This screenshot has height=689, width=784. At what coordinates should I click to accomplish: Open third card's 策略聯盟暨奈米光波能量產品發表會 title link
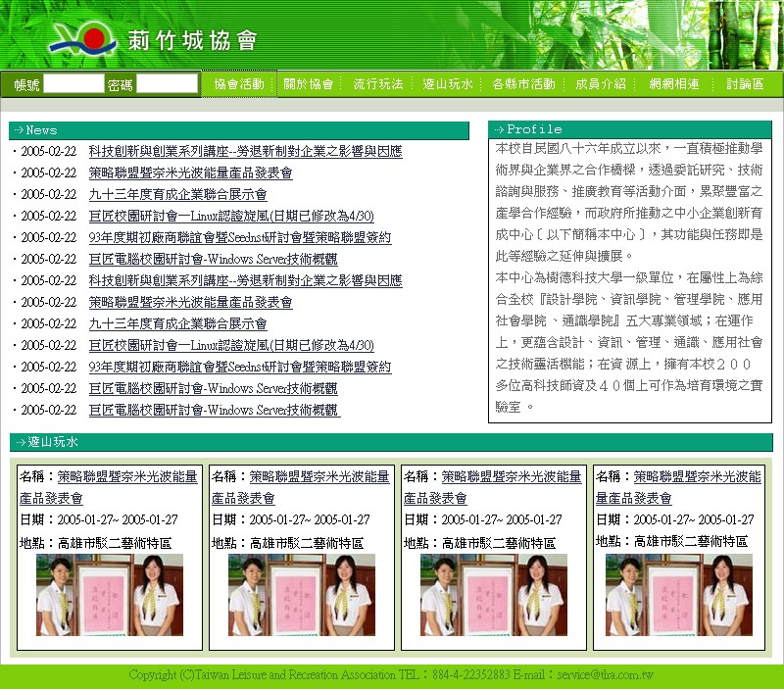tap(493, 487)
